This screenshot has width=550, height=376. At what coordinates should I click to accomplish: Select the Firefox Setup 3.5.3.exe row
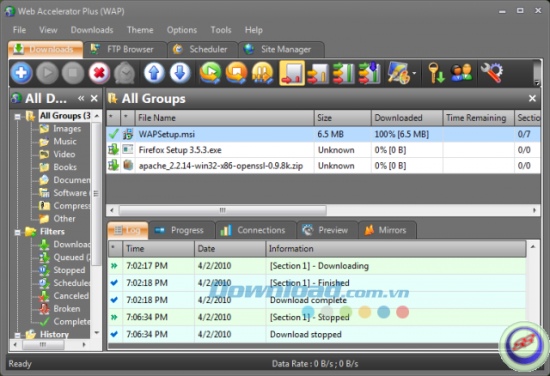coord(323,150)
